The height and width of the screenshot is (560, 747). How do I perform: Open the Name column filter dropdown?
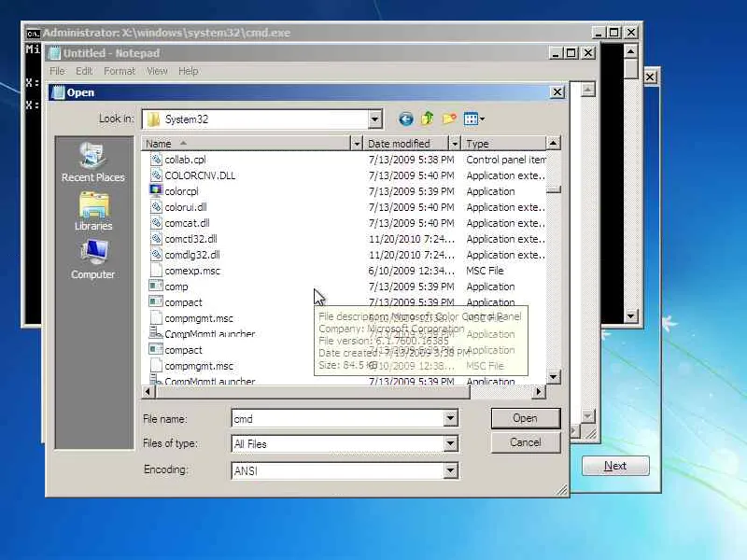(357, 144)
